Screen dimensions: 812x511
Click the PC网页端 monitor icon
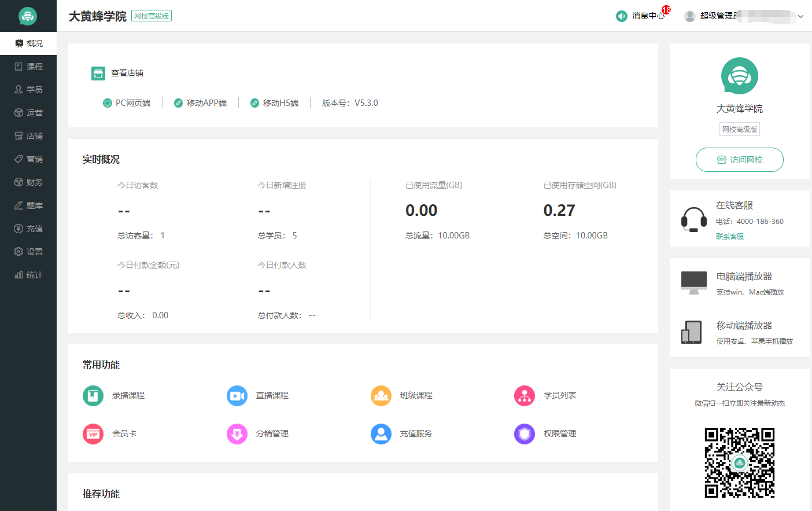tap(107, 103)
